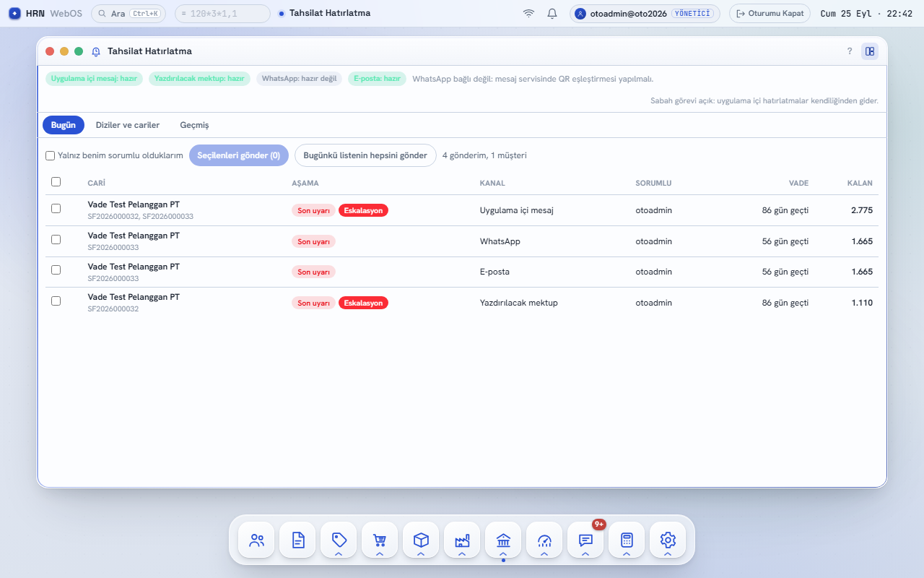Check the row with 'Uygulama içi mesaj' channel
Viewport: 924px width, 578px height.
56,208
